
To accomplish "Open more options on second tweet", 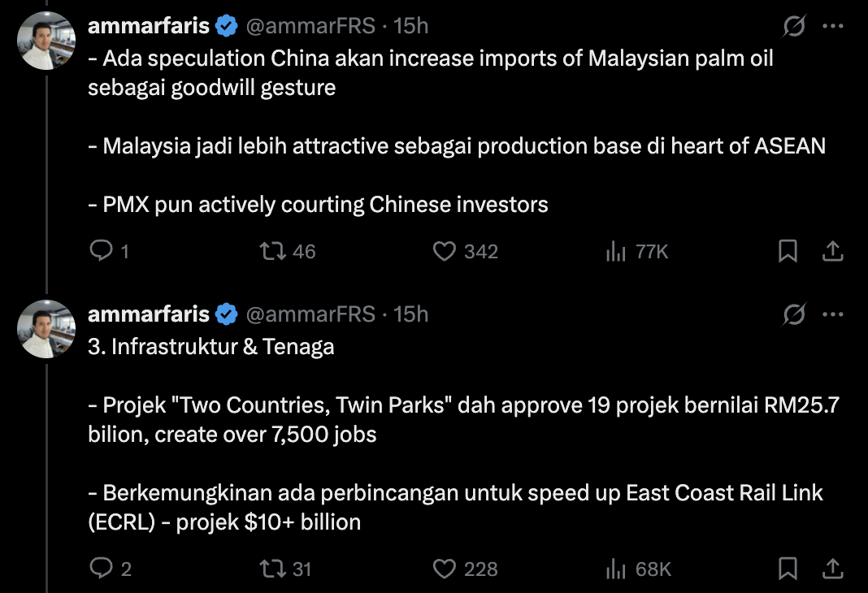I will 833,314.
